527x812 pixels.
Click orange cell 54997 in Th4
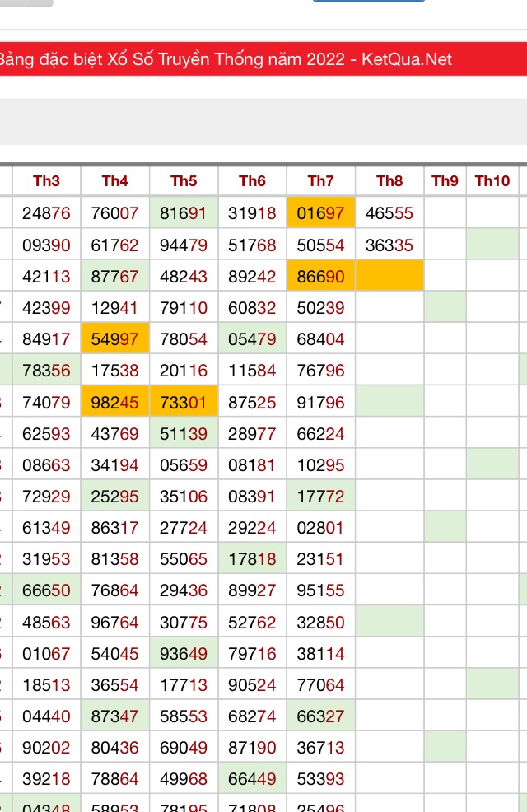click(115, 339)
